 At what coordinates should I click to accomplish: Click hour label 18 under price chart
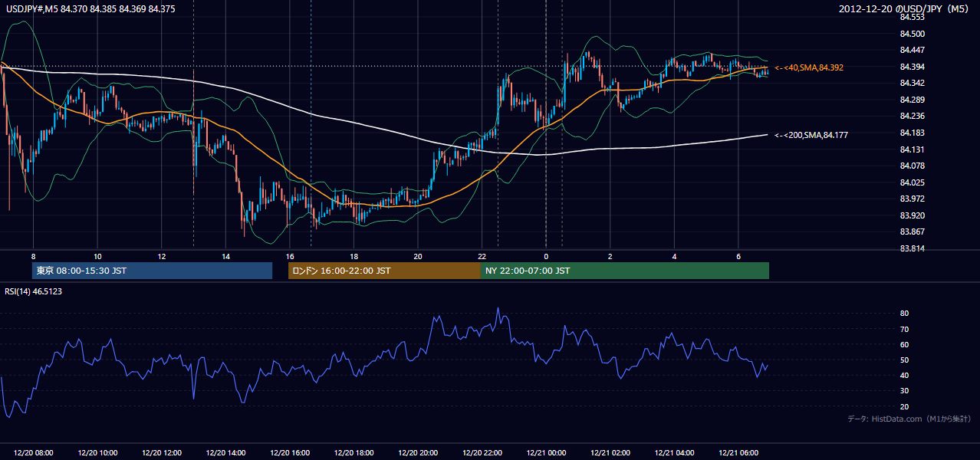(354, 256)
